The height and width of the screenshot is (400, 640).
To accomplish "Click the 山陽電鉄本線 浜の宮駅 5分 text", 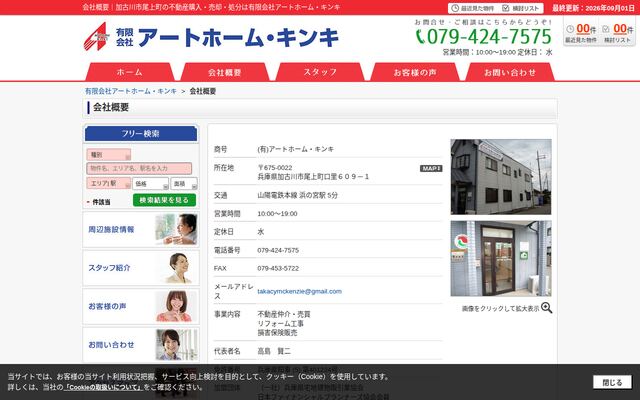I will click(x=298, y=195).
